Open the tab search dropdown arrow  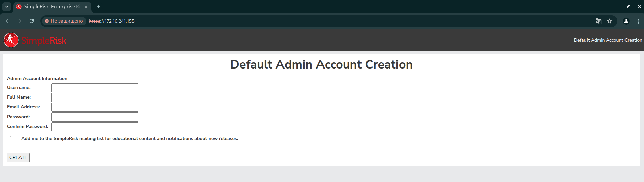click(6, 7)
